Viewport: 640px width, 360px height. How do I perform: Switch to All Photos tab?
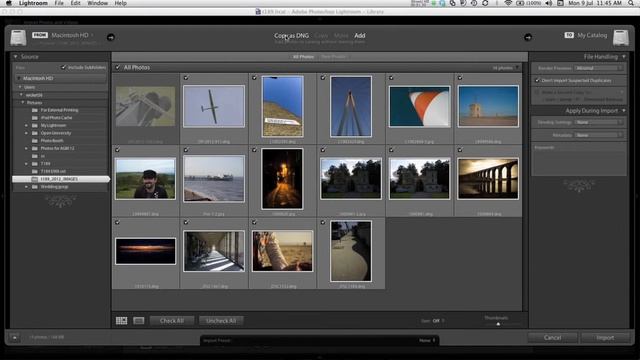click(x=303, y=57)
